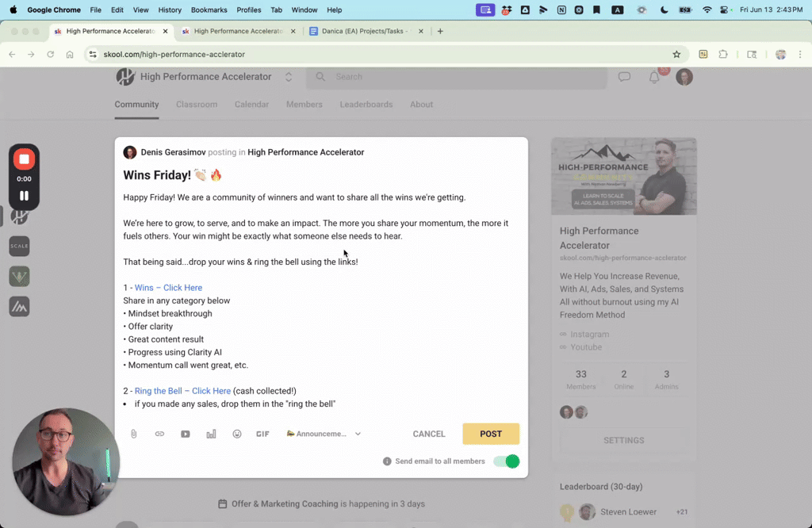812x528 pixels.
Task: Switch to the Danica (EA) Projects/Tasks tab
Action: (x=366, y=31)
